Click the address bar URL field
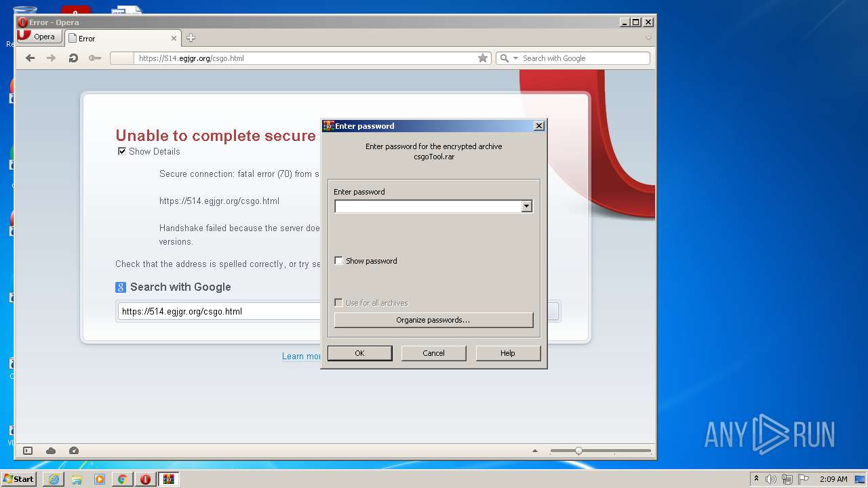The width and height of the screenshot is (868, 488). (305, 58)
